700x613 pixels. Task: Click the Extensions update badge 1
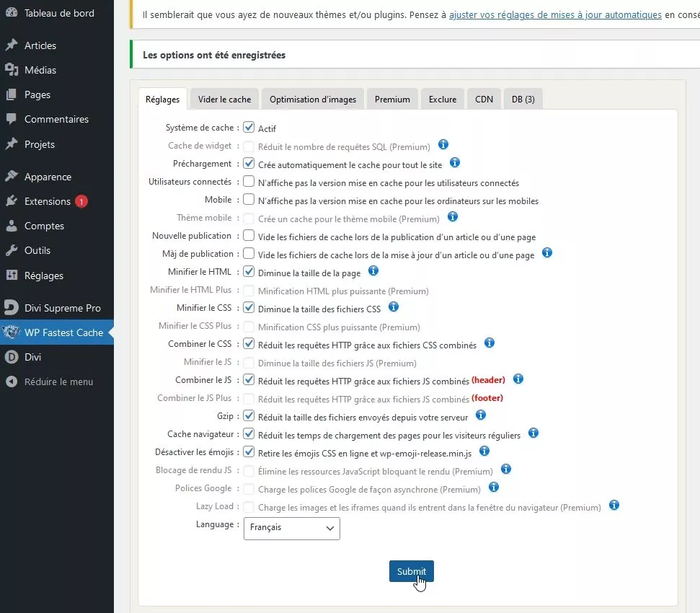pos(81,201)
